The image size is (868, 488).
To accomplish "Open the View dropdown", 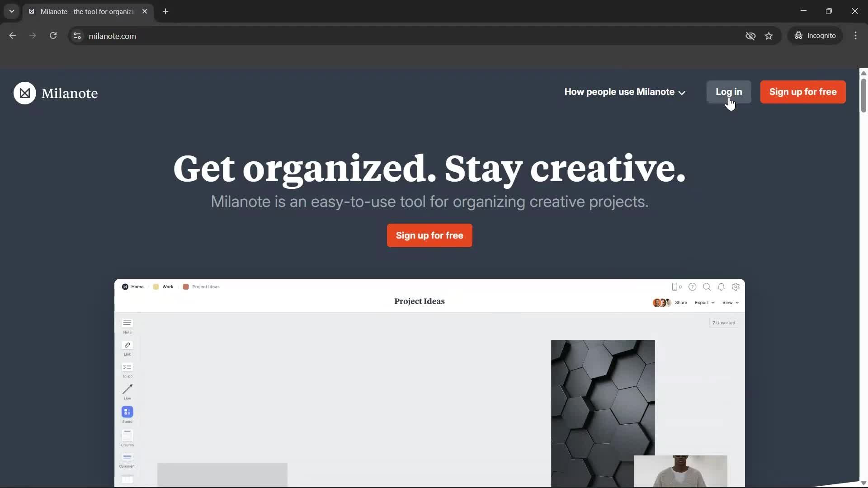I will click(x=730, y=303).
